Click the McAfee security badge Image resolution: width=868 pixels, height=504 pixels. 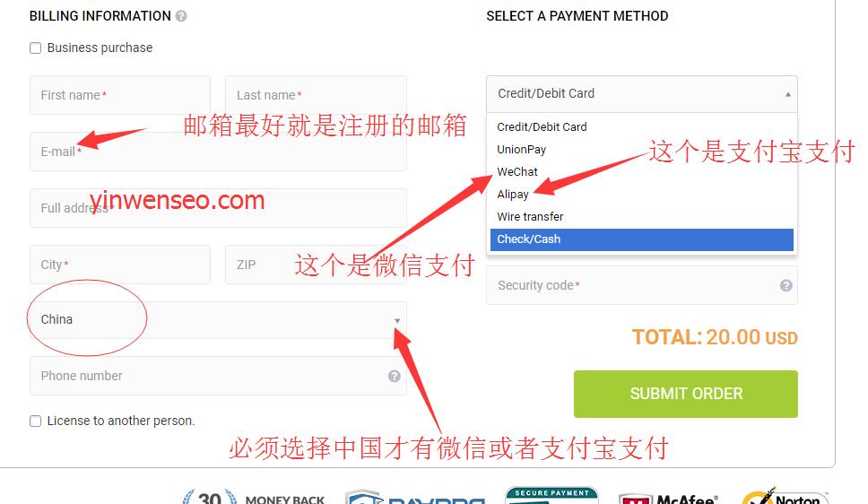coord(670,498)
